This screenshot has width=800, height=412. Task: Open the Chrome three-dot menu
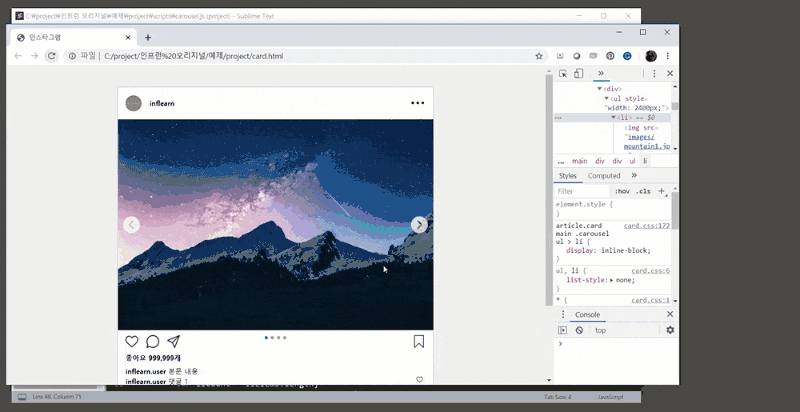pyautogui.click(x=667, y=56)
